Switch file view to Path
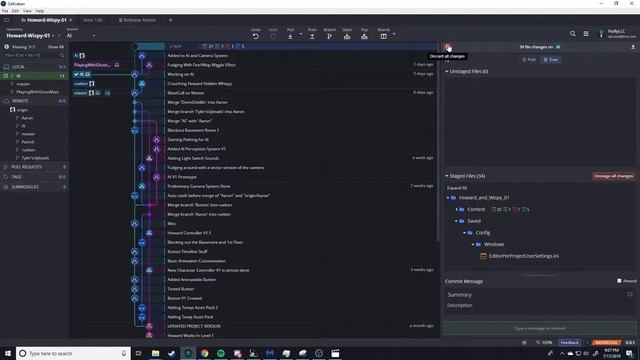 point(529,60)
